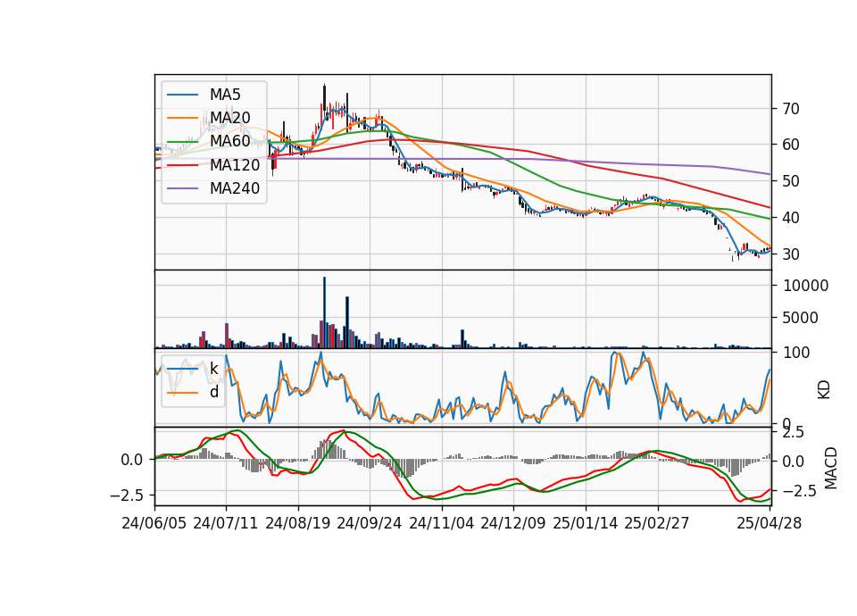The image size is (857, 616).
Task: Click the 25/02/27 date axis label
Action: point(657,523)
